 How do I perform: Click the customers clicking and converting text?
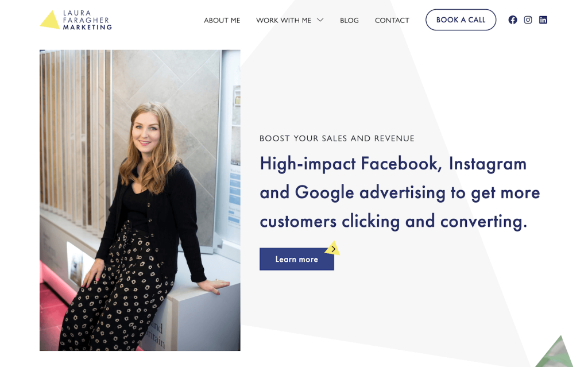[393, 221]
